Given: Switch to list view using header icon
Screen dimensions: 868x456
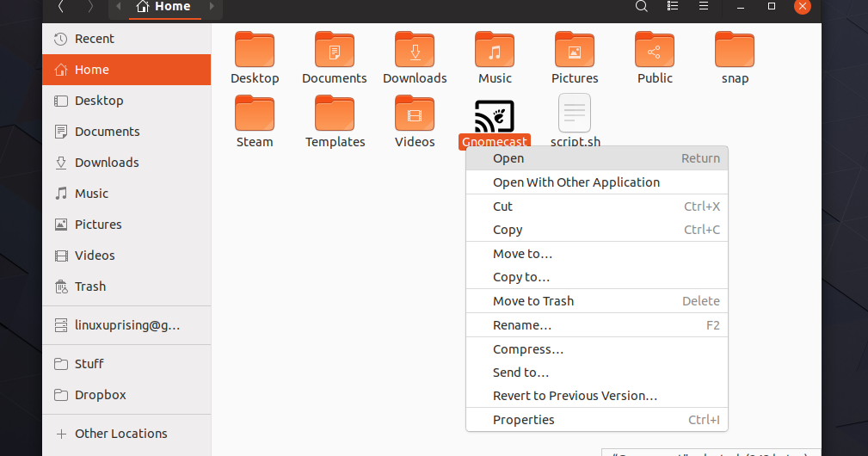Looking at the screenshot, I should click(673, 6).
